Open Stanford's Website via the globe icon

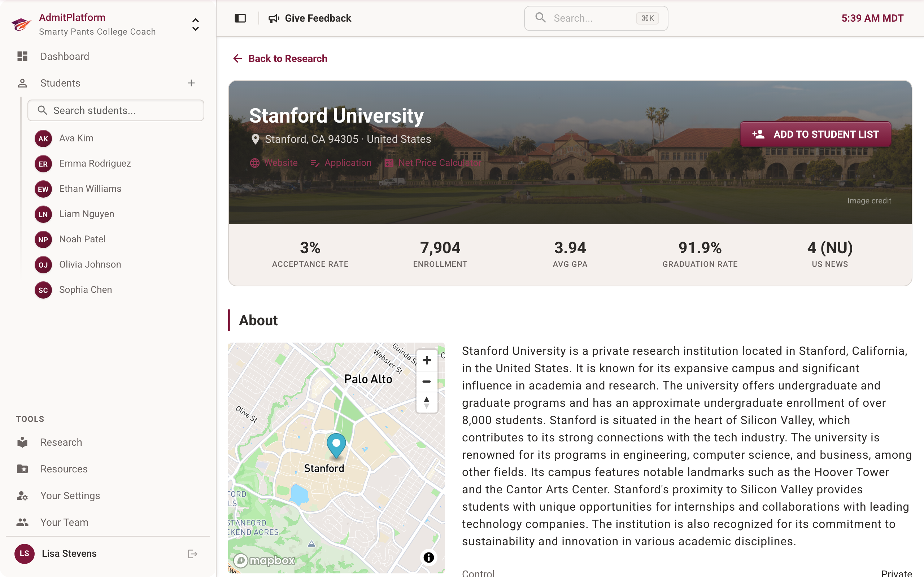(x=255, y=163)
